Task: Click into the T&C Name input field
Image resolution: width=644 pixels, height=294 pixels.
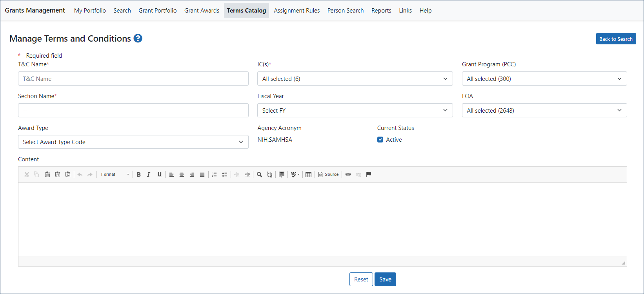Action: 133,79
